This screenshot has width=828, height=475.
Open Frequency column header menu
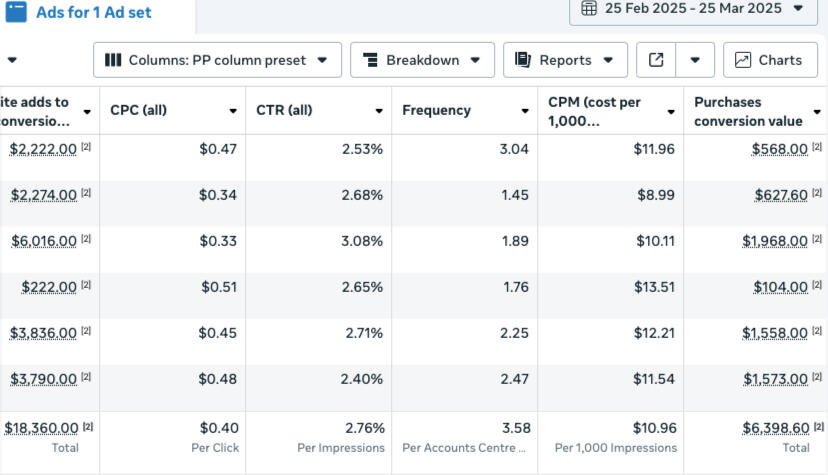525,111
